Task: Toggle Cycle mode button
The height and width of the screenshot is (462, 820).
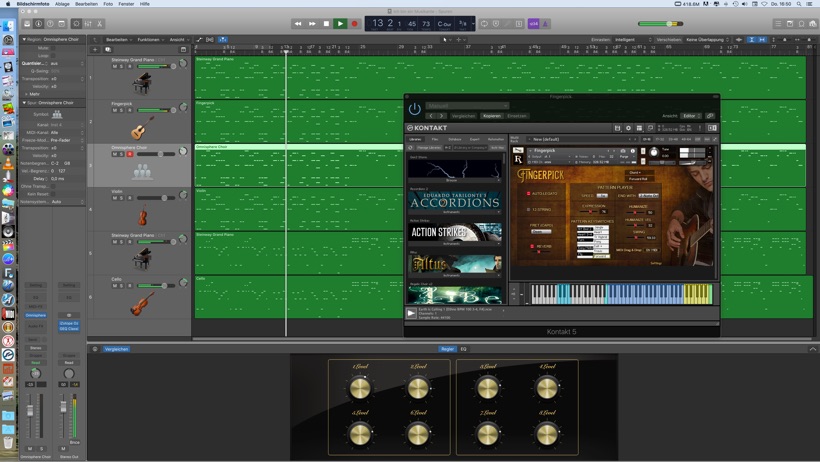Action: tap(484, 24)
